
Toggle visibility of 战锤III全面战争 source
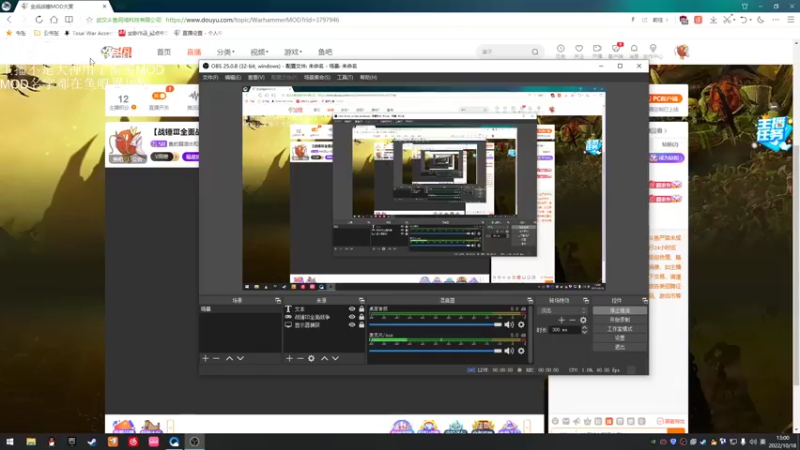click(x=352, y=317)
